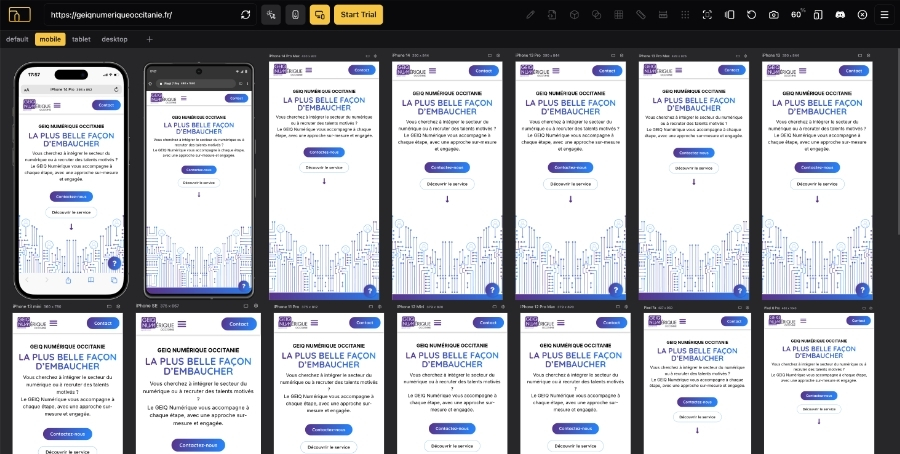Open the Discord community icon

point(840,15)
